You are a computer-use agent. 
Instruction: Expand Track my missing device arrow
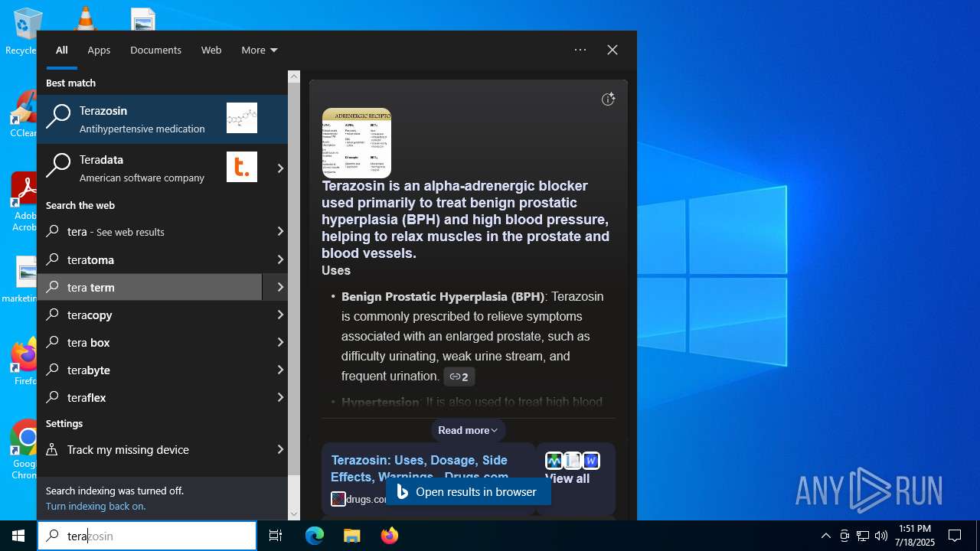(280, 449)
